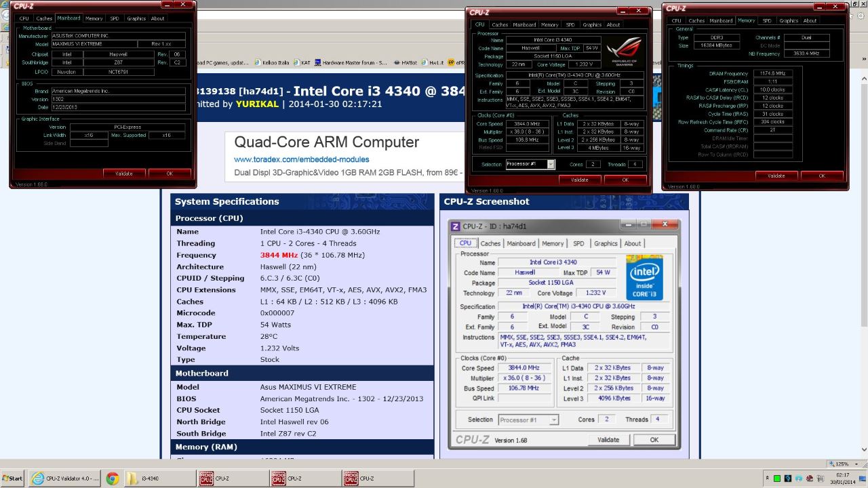Click the DRAM Frequency 1174.8 MHz field
This screenshot has width=868, height=488.
point(773,73)
